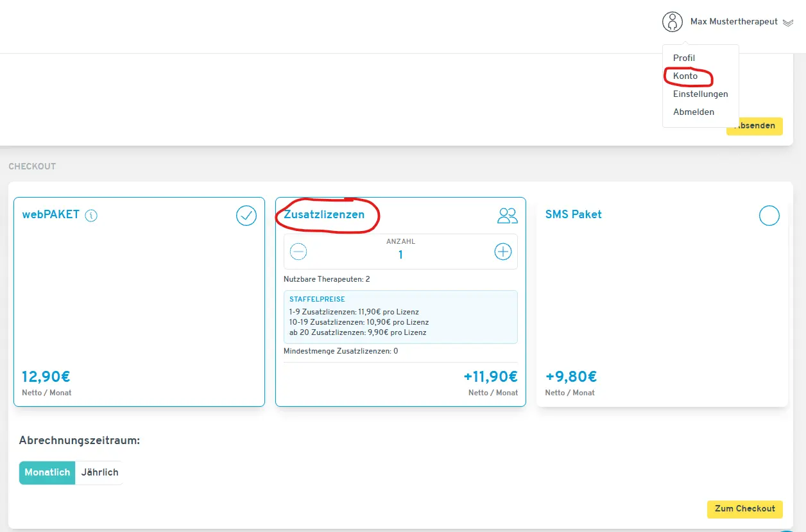
Task: Switch billing period to Jährlich
Action: tap(99, 472)
